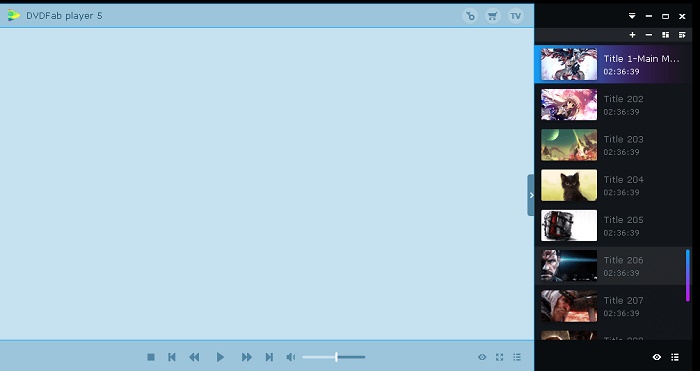Screen dimensions: 700x371
Task: Collapse playlist panel with side arrow
Action: point(531,195)
